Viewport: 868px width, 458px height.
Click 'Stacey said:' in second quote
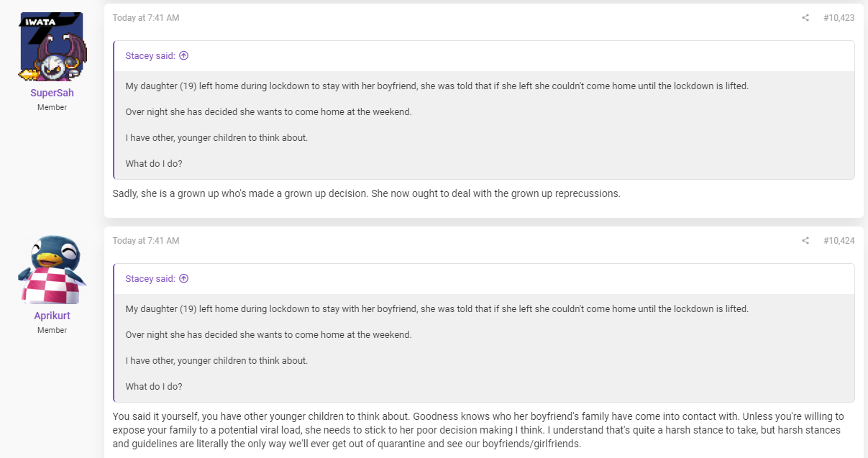[x=150, y=278]
